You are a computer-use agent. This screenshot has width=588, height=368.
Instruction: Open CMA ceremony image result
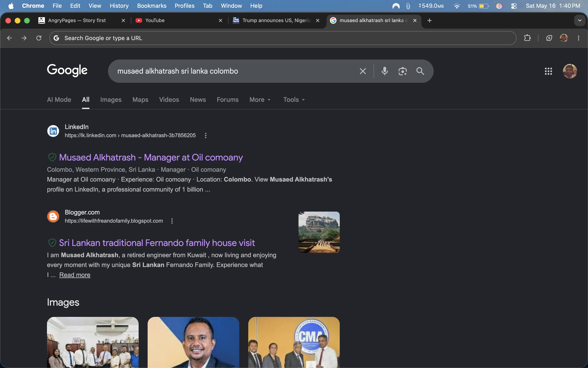(294, 342)
